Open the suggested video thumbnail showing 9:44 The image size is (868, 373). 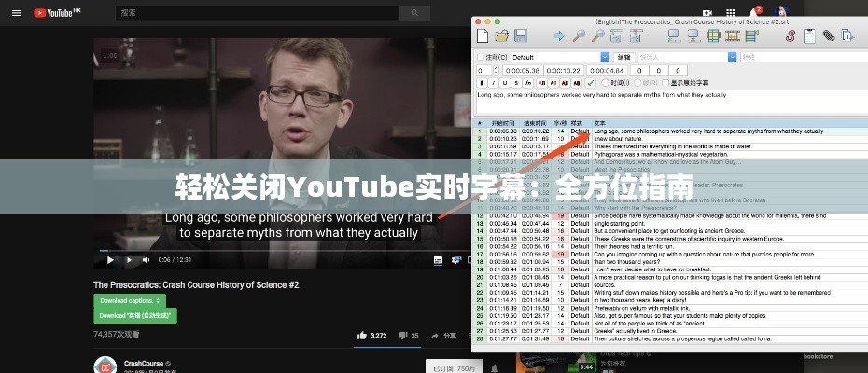pyautogui.click(x=556, y=363)
